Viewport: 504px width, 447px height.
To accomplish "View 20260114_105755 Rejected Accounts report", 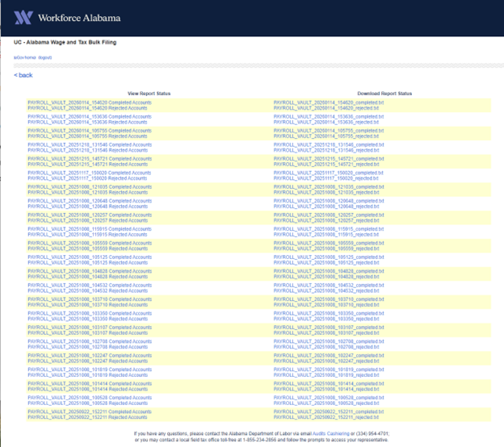I will (x=87, y=136).
